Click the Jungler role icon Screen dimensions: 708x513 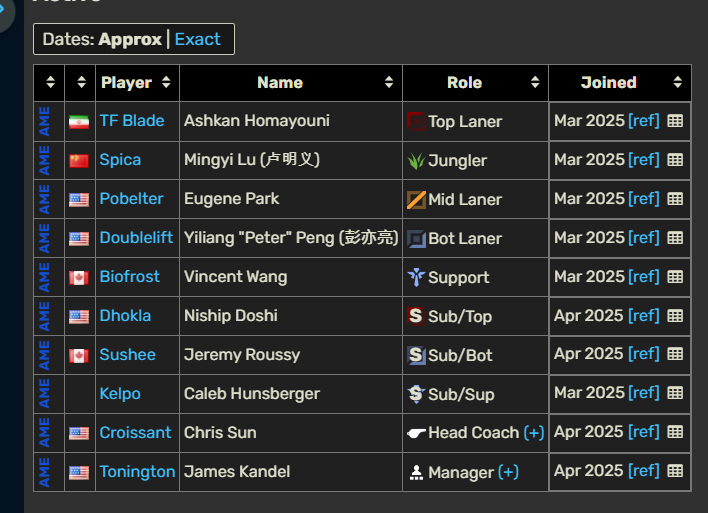pos(416,160)
